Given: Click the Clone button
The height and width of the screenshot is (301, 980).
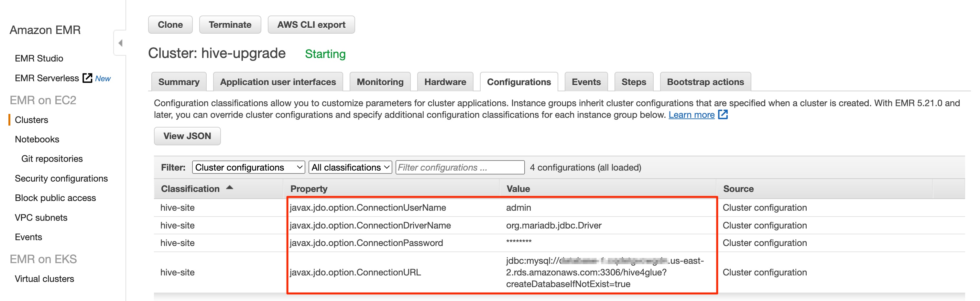Looking at the screenshot, I should (170, 25).
